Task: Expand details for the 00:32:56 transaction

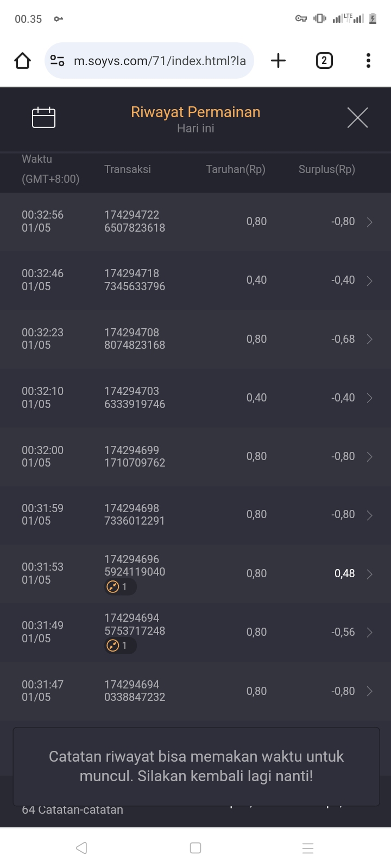Action: click(x=369, y=222)
